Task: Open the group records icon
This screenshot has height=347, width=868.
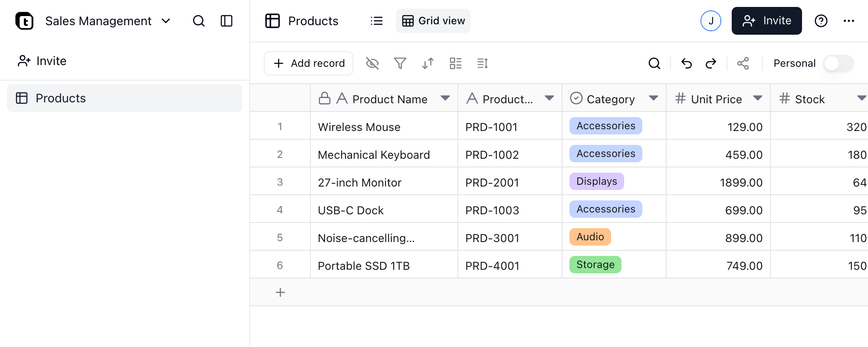Action: click(456, 63)
